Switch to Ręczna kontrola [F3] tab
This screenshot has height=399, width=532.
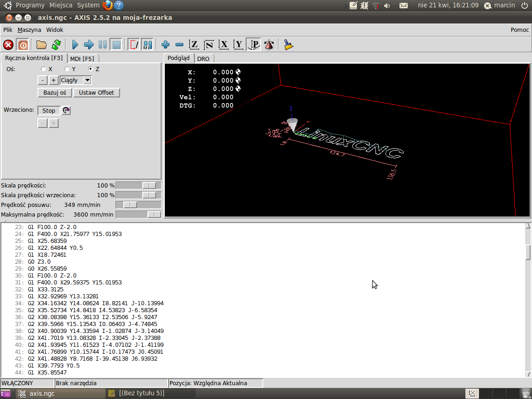point(34,58)
